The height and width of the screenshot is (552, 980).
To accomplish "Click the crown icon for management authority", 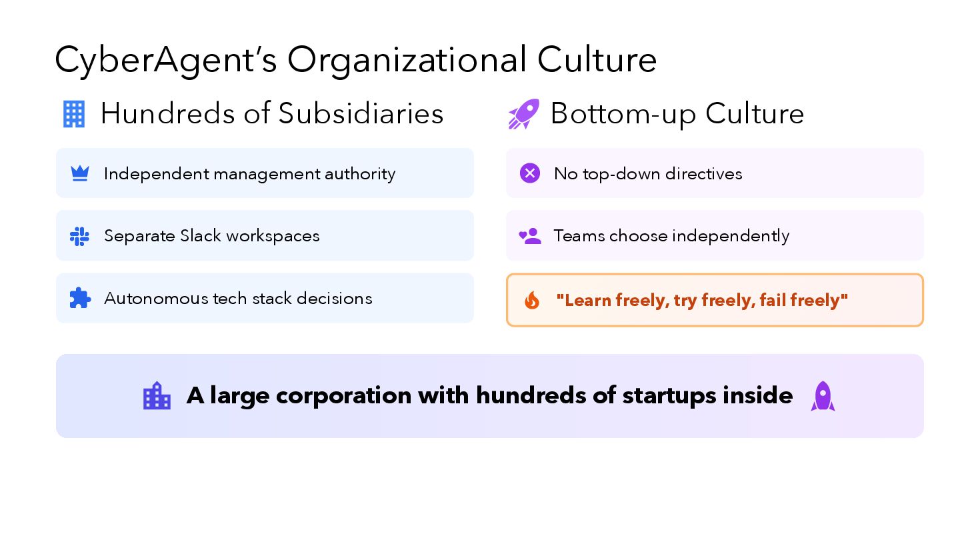I will (x=80, y=173).
